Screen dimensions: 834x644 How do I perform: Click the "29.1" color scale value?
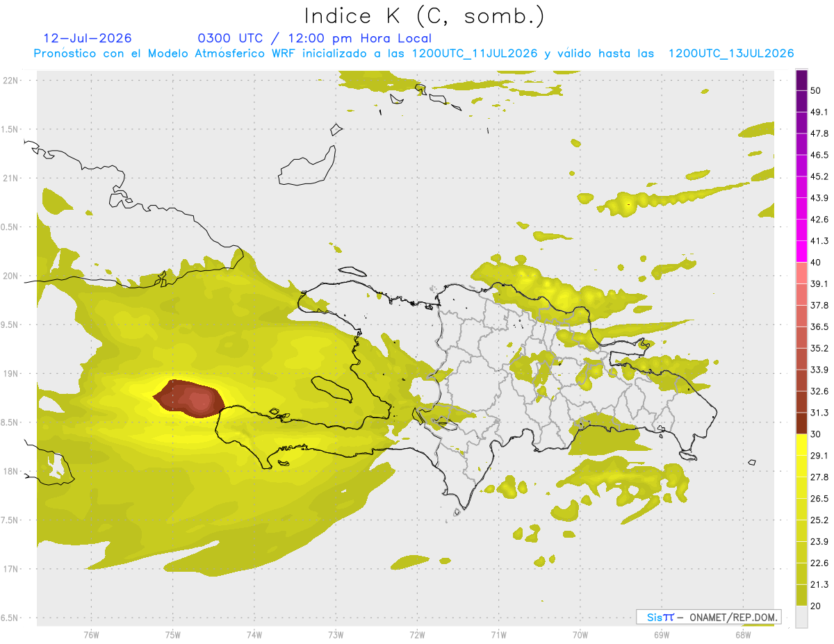click(819, 456)
